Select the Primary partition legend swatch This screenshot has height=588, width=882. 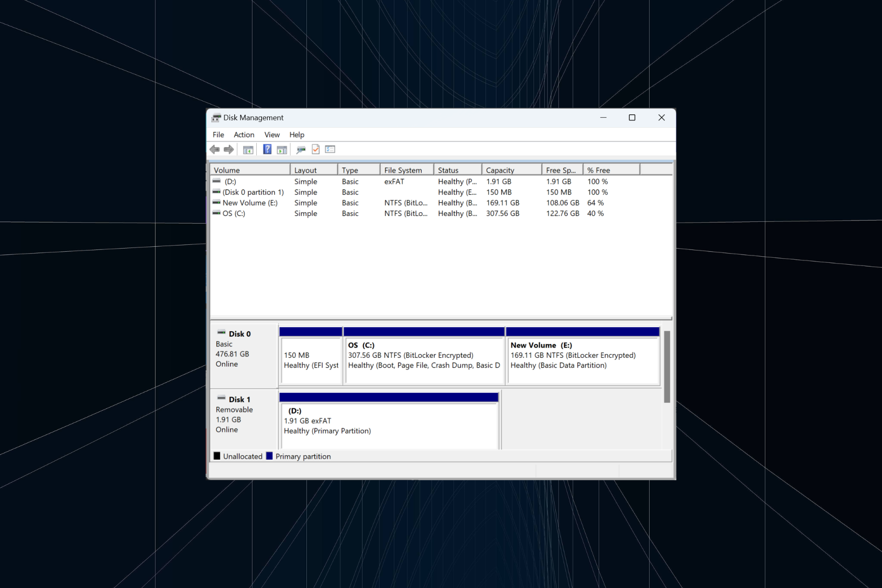(x=269, y=456)
